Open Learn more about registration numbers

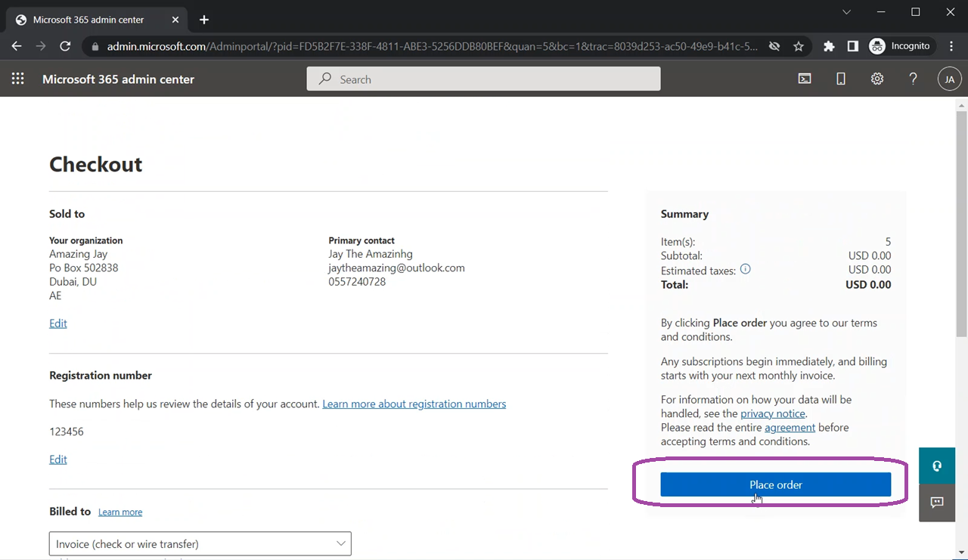click(x=414, y=404)
